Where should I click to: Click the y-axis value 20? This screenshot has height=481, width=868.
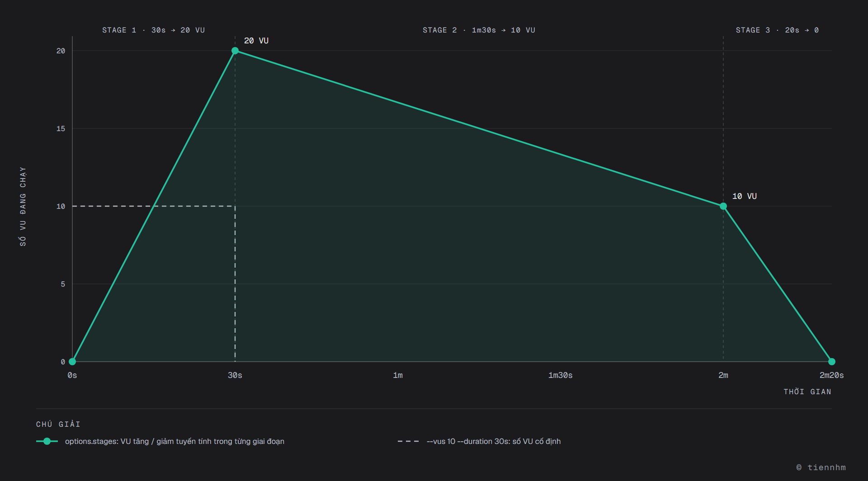tap(61, 51)
